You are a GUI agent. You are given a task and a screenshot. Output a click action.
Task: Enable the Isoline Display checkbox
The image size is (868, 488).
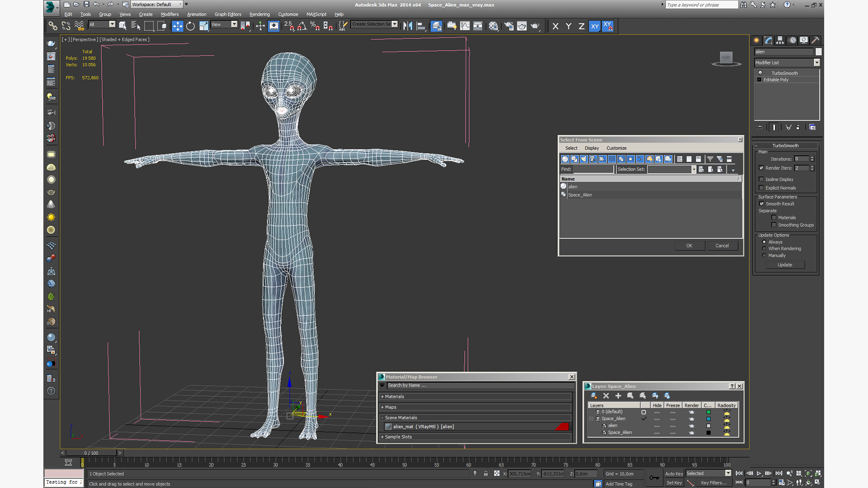[x=761, y=179]
